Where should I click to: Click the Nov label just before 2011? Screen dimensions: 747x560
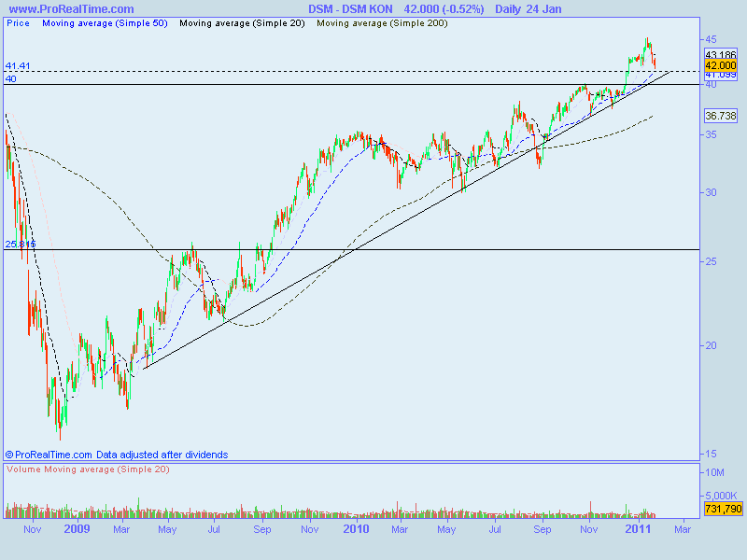pos(589,529)
